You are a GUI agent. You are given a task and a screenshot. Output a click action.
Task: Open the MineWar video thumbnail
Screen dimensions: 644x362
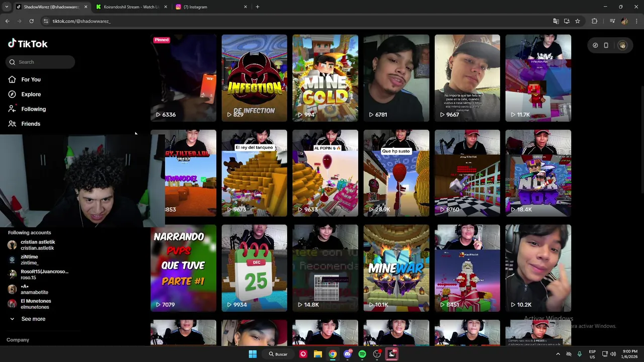pos(396,268)
